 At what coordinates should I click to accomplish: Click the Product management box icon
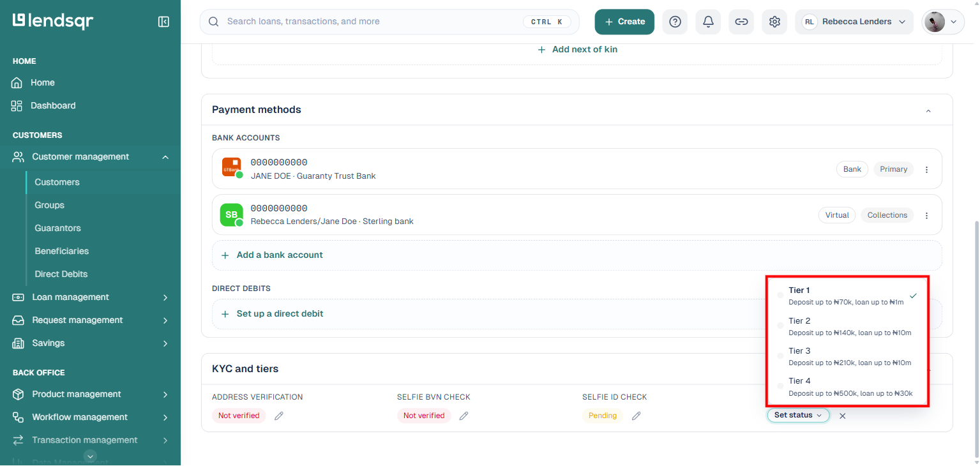pos(19,394)
